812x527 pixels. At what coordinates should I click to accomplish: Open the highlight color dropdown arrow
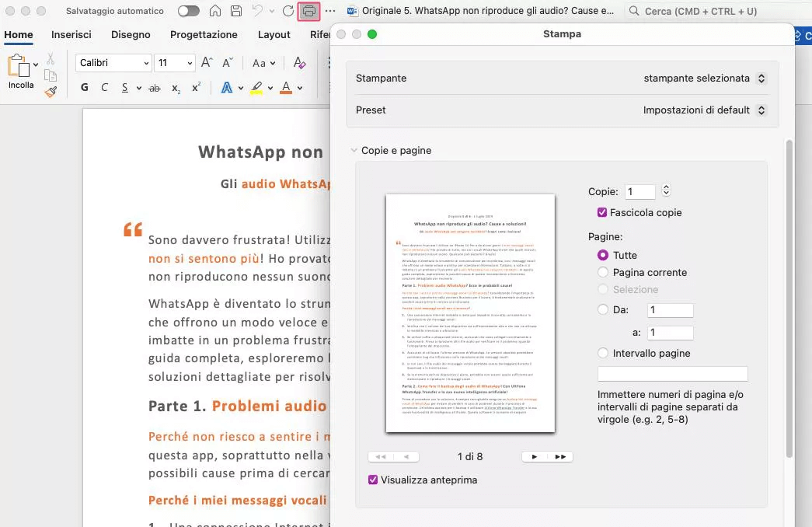[x=270, y=88]
